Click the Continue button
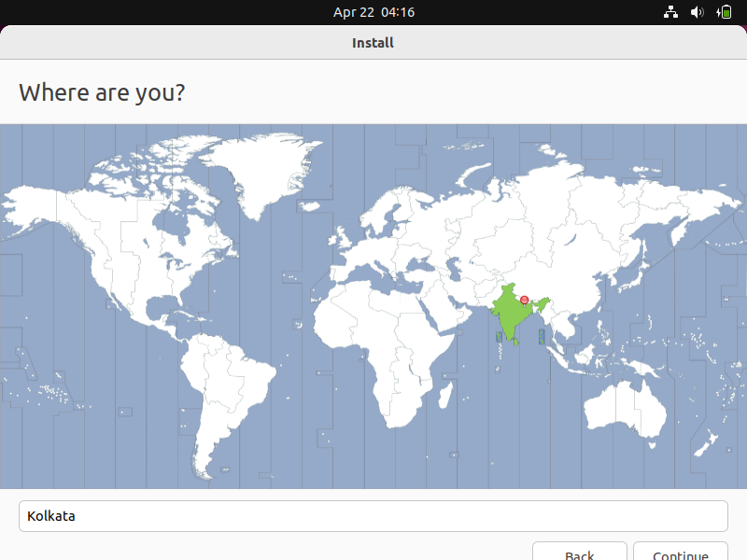 click(x=681, y=553)
